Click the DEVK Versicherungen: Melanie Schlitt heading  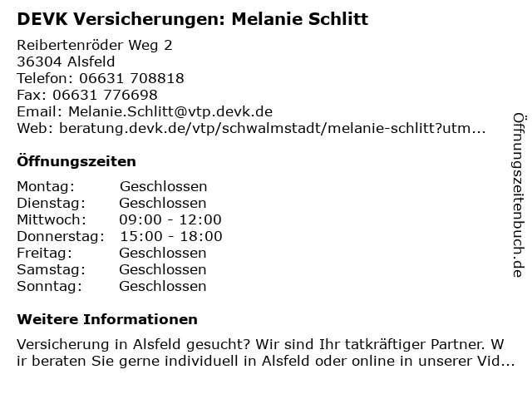192,19
